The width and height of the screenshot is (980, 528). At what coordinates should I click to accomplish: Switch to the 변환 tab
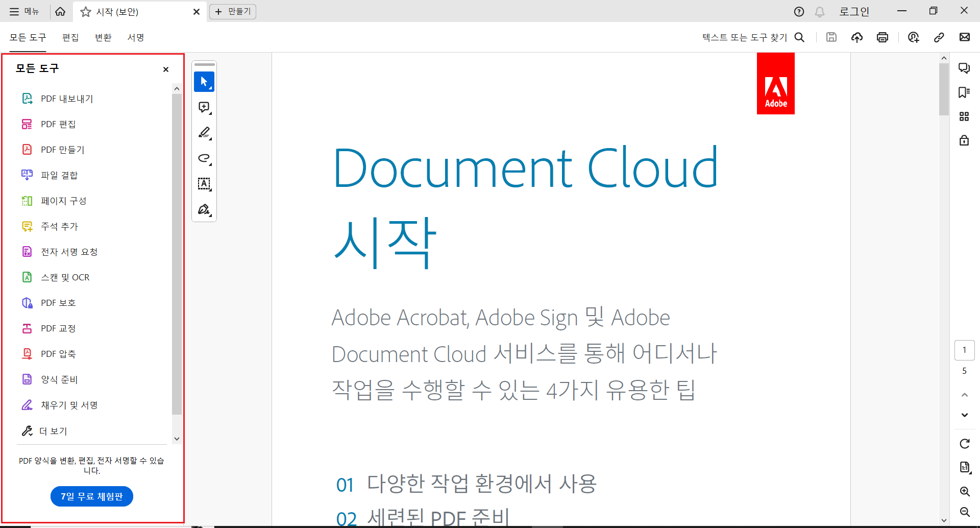[x=103, y=37]
